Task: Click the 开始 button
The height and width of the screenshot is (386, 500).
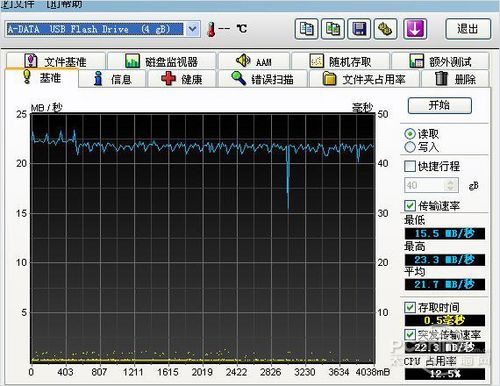Action: pos(440,105)
